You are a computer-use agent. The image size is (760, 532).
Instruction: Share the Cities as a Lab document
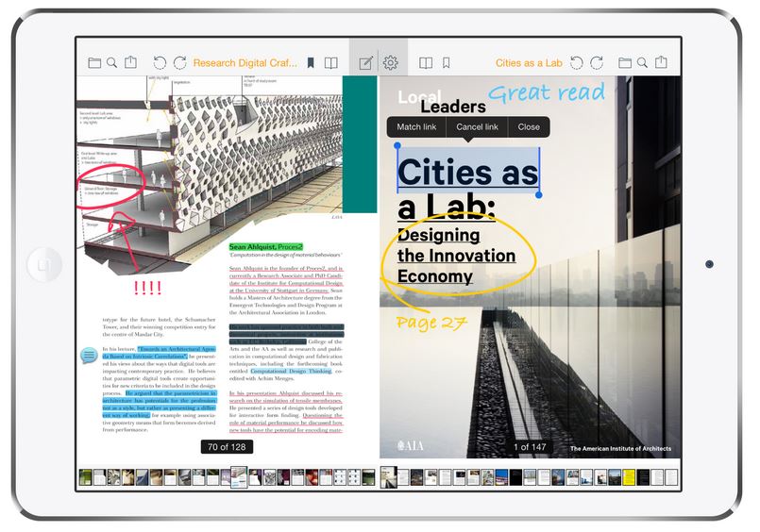pyautogui.click(x=661, y=62)
